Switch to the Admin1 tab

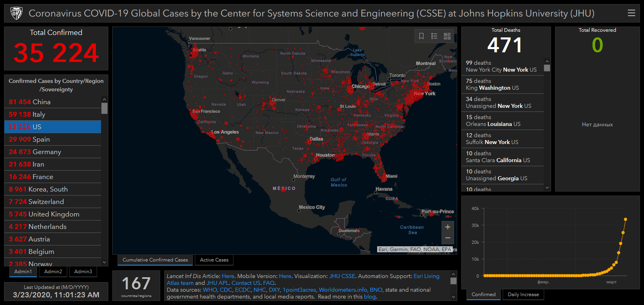tap(23, 272)
